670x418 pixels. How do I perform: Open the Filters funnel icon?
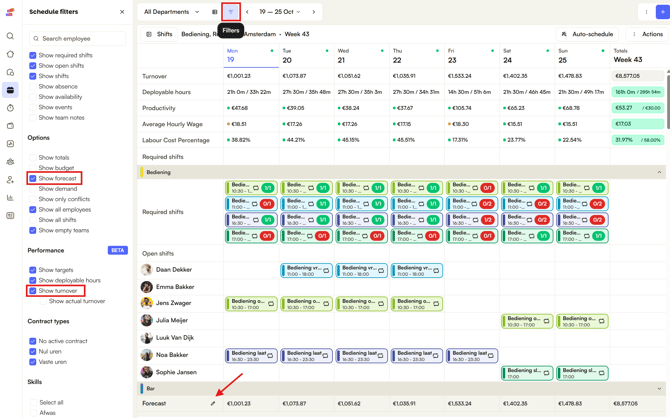(x=231, y=12)
